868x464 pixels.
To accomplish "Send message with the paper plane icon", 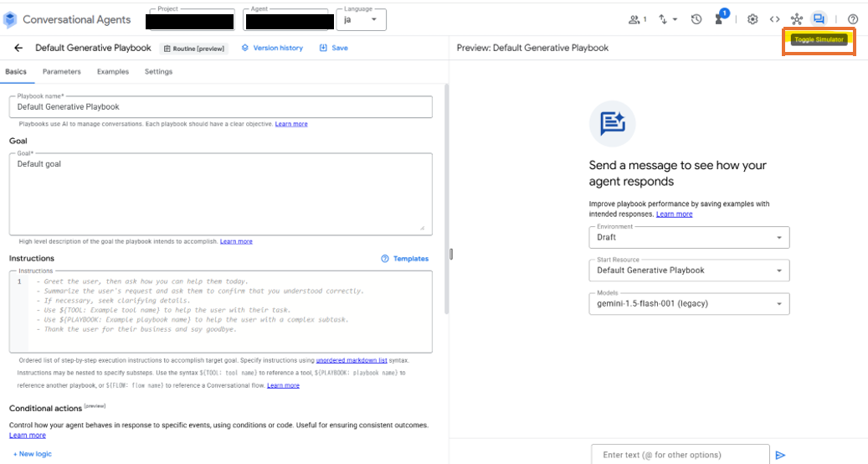I will click(780, 455).
